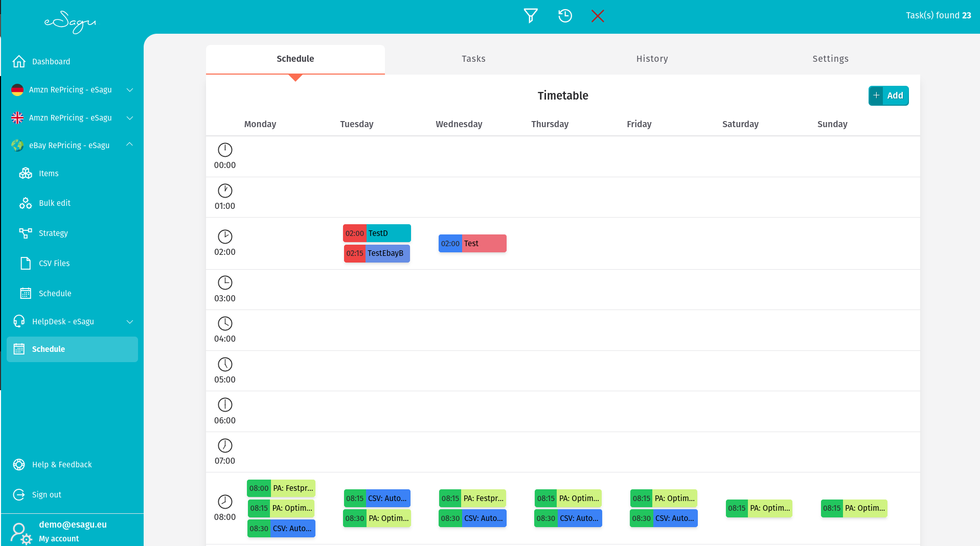
Task: Click Sign out in the sidebar
Action: pos(46,494)
